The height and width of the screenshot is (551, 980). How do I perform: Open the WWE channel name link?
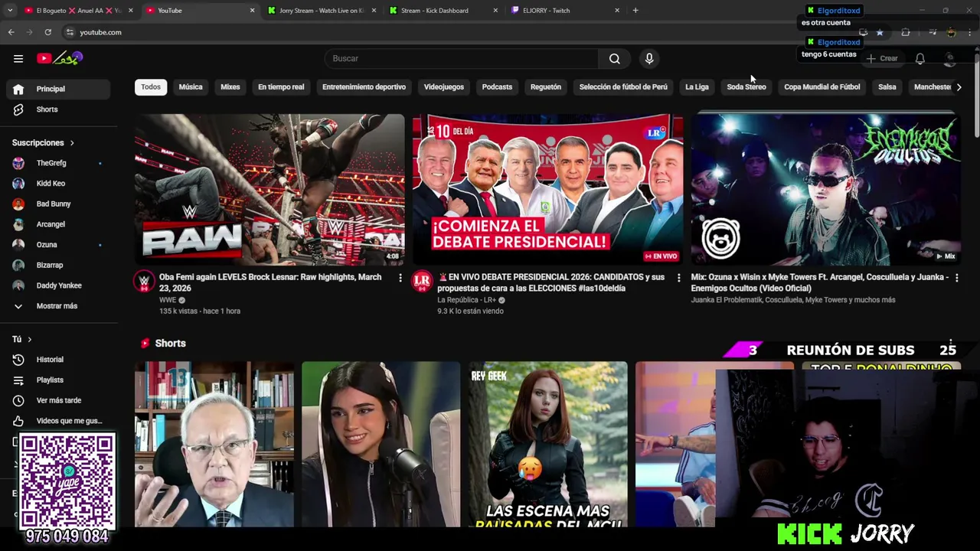(168, 300)
